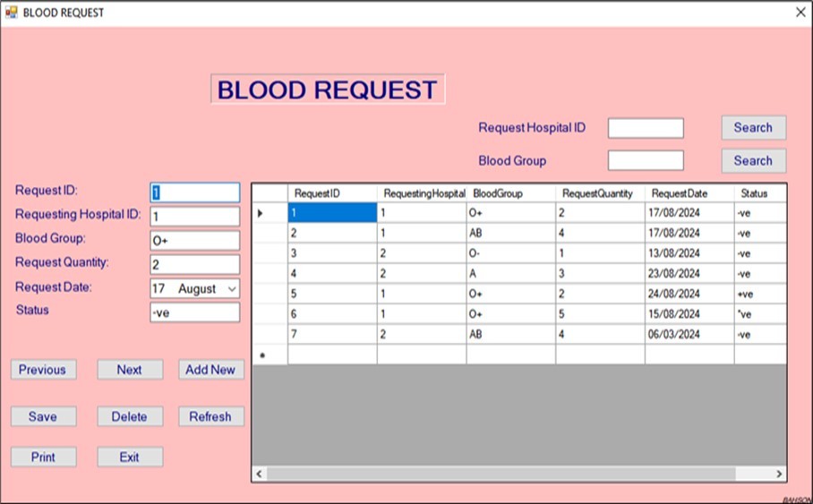Click Search button beside Blood Group
Image resolution: width=813 pixels, height=504 pixels.
click(753, 161)
